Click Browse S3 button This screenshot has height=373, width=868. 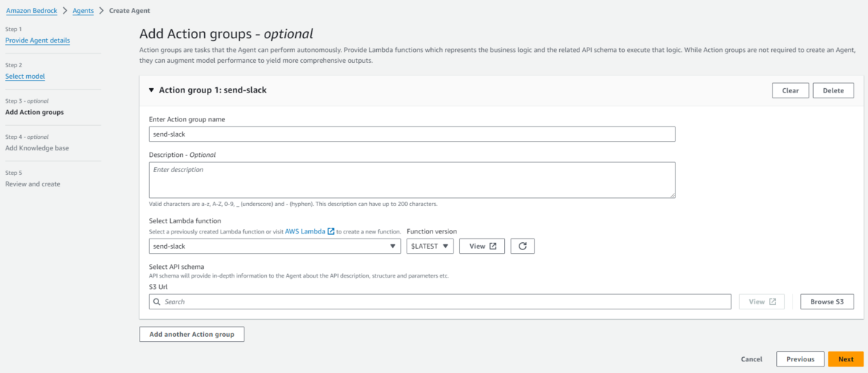click(827, 301)
